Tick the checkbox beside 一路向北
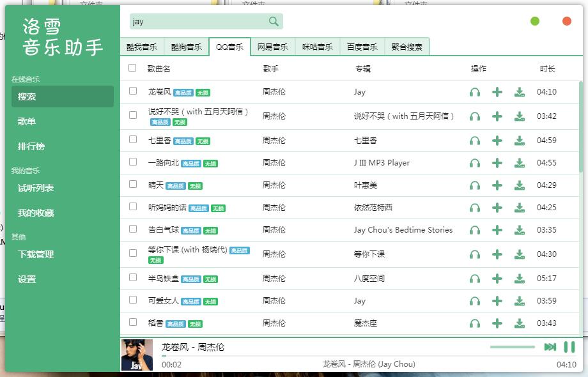588x377 pixels. click(x=133, y=162)
